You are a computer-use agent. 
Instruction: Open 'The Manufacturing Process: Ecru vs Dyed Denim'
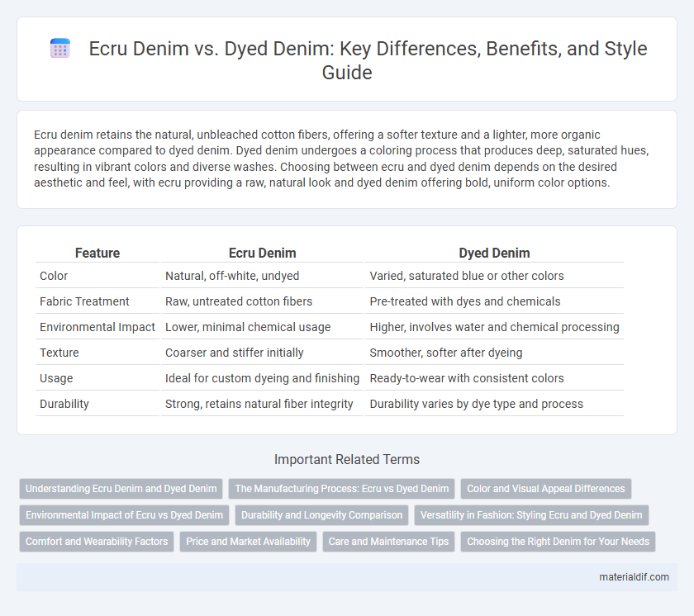click(342, 489)
